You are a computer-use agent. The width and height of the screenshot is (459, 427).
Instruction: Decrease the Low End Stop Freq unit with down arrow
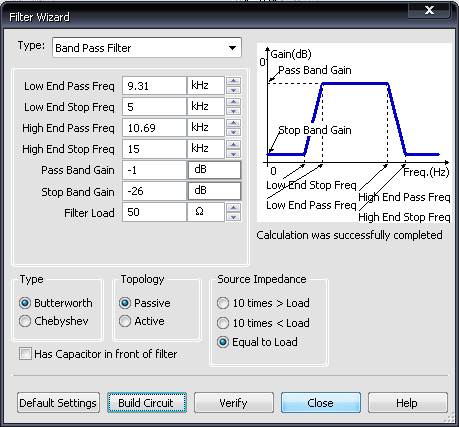233,111
